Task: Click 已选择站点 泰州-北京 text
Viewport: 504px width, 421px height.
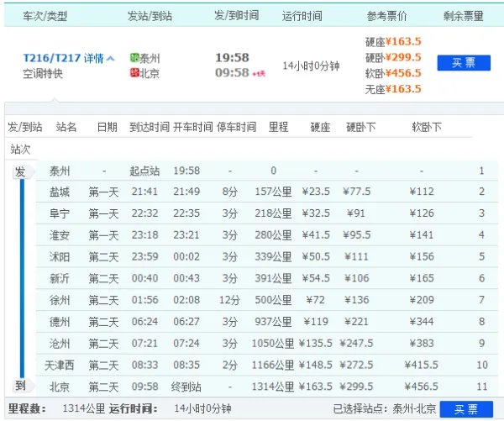Action: [x=385, y=408]
